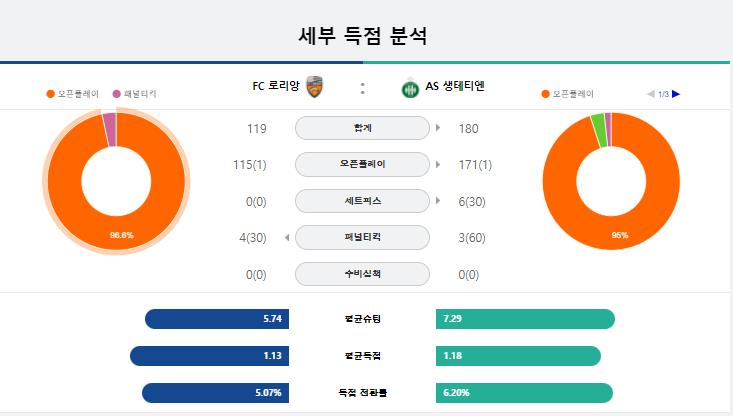Select the 합계 category pill
Viewport: 733px width, 416px height.
[362, 128]
